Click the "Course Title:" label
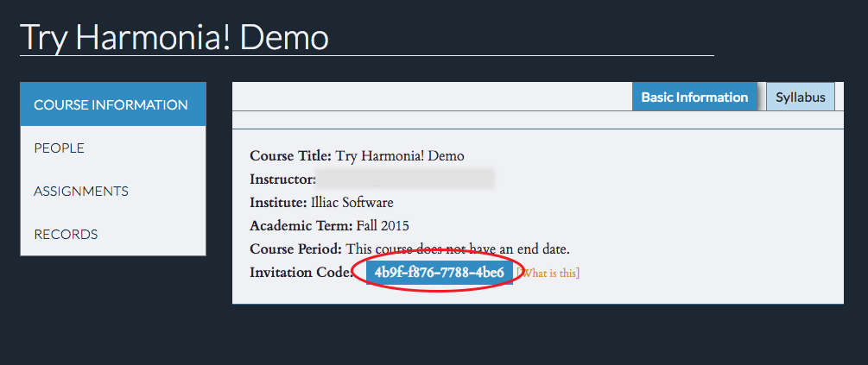Image resolution: width=868 pixels, height=365 pixels. click(x=290, y=156)
